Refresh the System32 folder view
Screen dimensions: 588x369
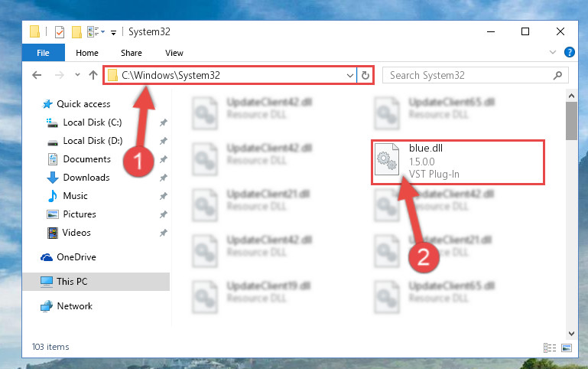tap(365, 76)
